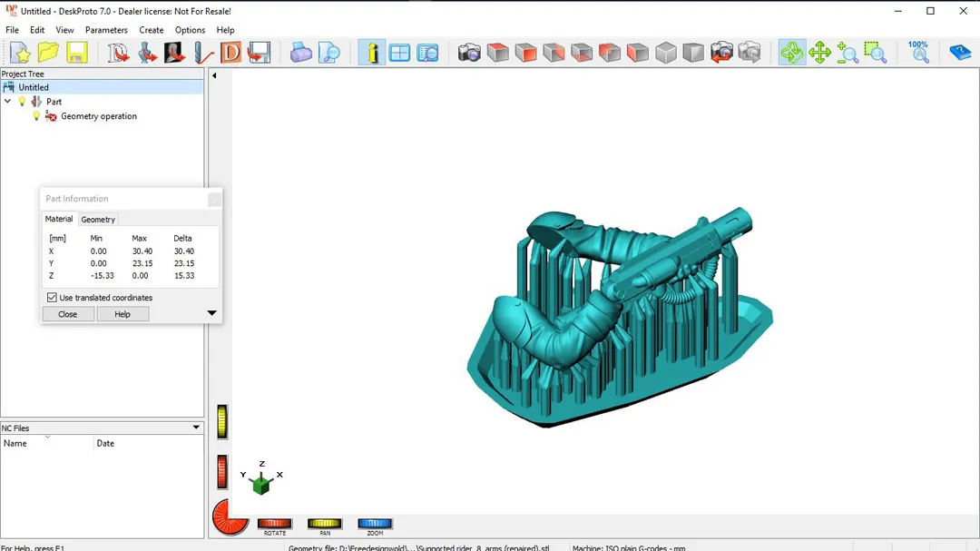Click the Previous View camera icon
The image size is (980, 551).
721,53
